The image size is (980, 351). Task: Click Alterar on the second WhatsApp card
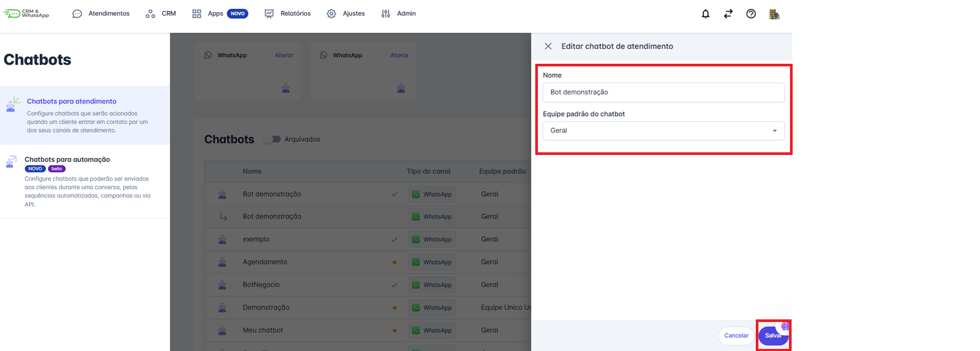click(399, 55)
